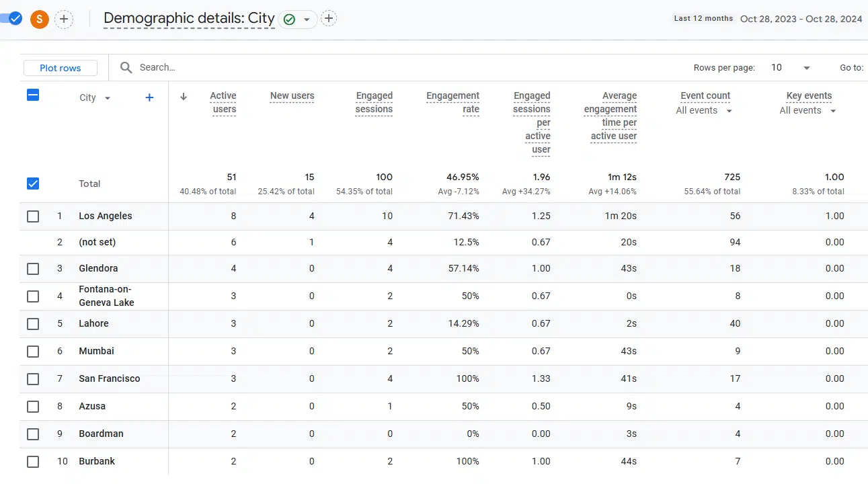Check the Azusa row checkbox
Screen dimensions: 868x486
(x=33, y=407)
